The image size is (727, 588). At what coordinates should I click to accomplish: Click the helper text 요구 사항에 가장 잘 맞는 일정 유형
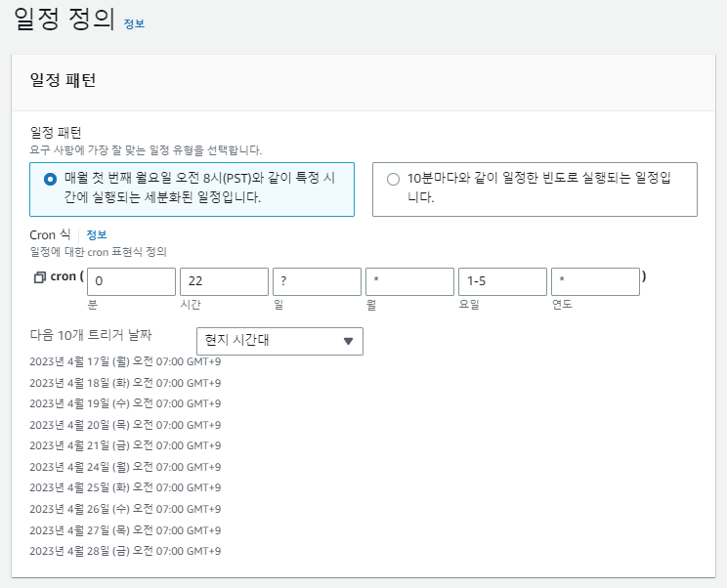(146, 150)
